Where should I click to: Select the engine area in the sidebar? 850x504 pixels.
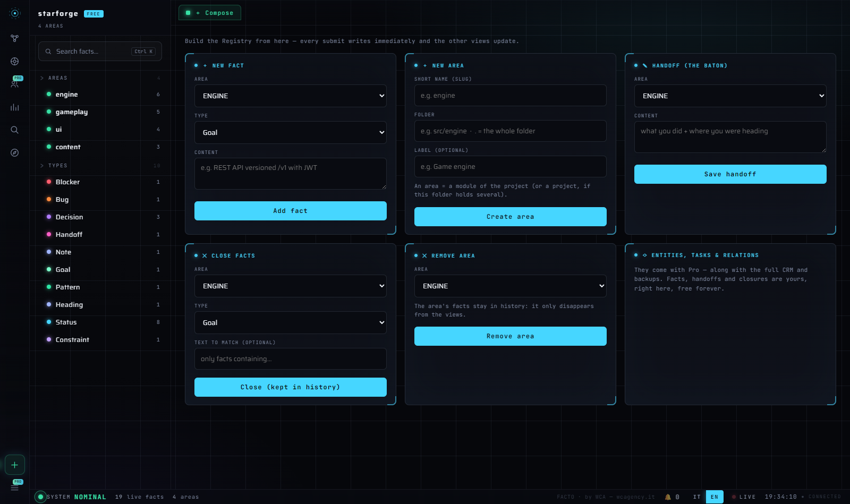(100, 95)
